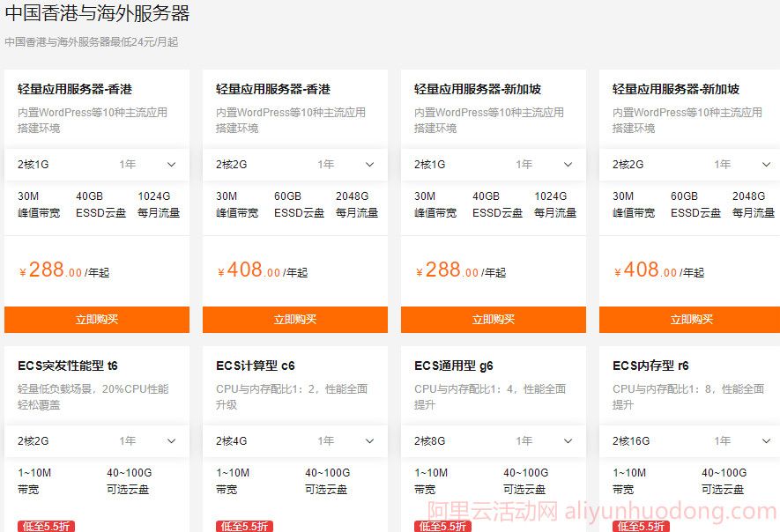Open the 2核2G 1年 dropdown in the 新加坡 card
Image resolution: width=780 pixels, height=532 pixels.
[x=690, y=165]
